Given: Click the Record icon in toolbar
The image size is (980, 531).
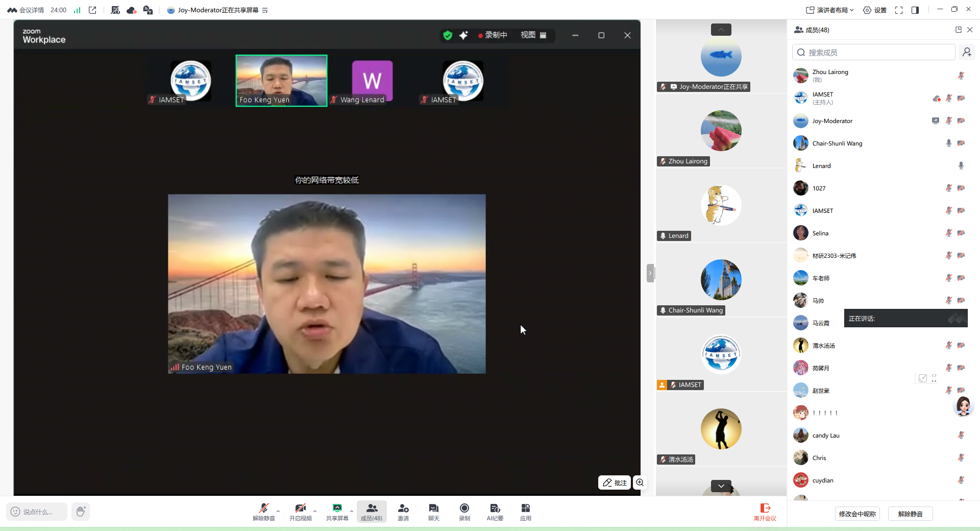Looking at the screenshot, I should pyautogui.click(x=464, y=511).
